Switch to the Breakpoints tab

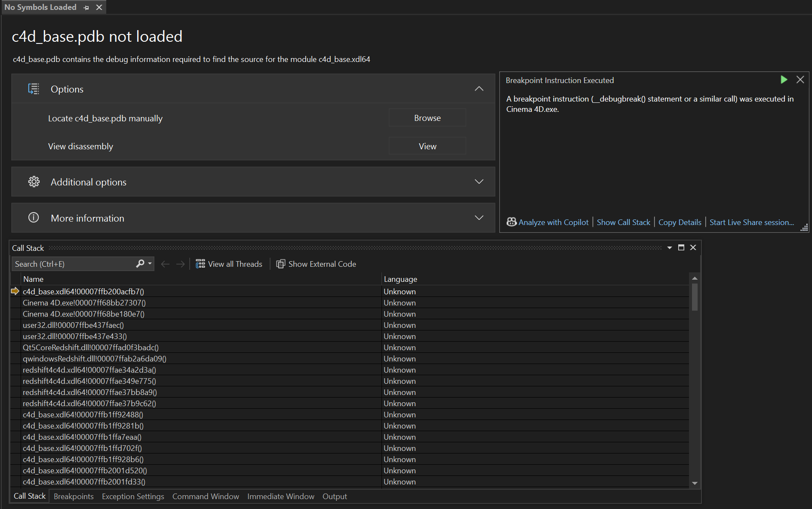click(x=74, y=496)
